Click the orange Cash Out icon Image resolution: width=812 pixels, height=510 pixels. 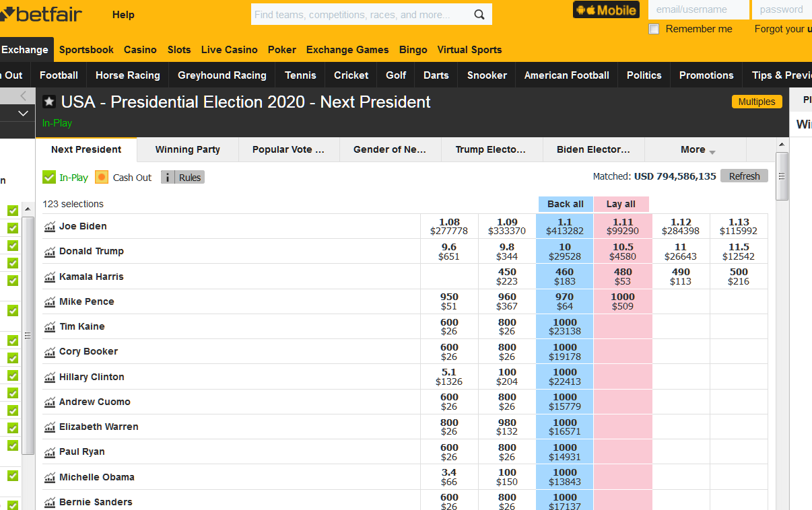pyautogui.click(x=102, y=177)
